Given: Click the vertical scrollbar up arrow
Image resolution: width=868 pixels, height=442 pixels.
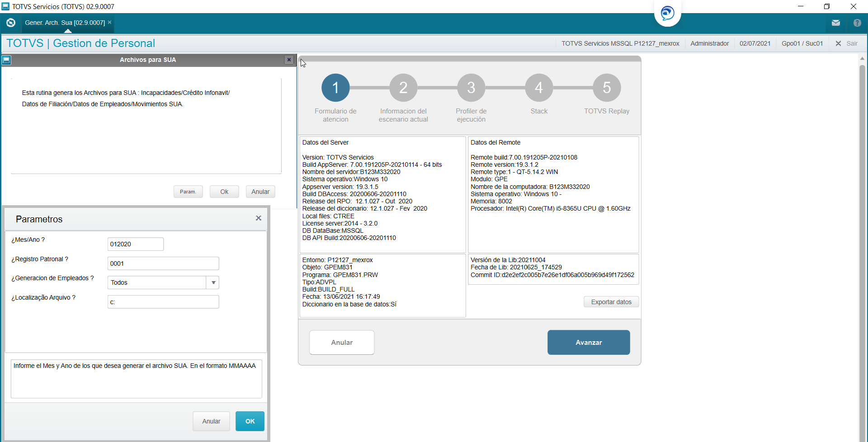Looking at the screenshot, I should (x=862, y=58).
